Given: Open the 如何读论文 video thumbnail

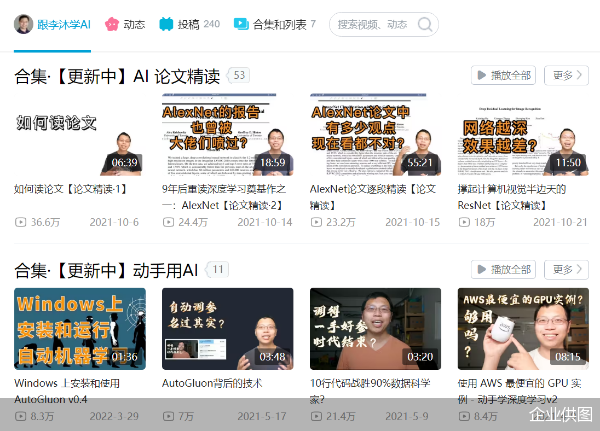Looking at the screenshot, I should [80, 135].
